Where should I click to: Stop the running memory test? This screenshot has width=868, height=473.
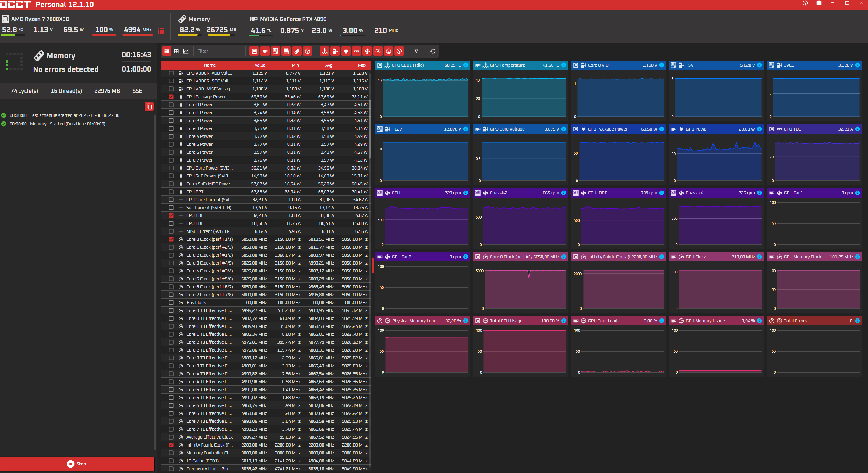point(77,464)
